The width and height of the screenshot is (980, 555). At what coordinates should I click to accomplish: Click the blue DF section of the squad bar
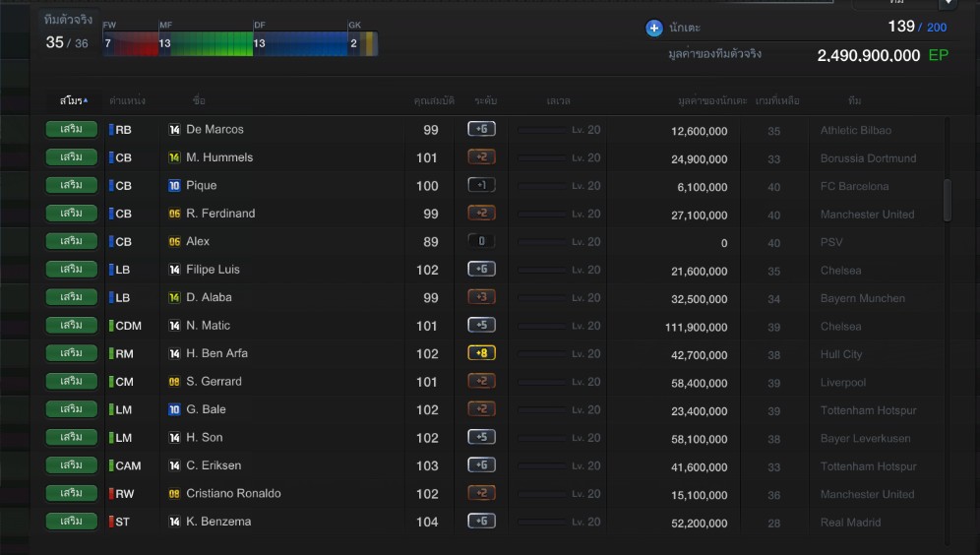pos(300,43)
